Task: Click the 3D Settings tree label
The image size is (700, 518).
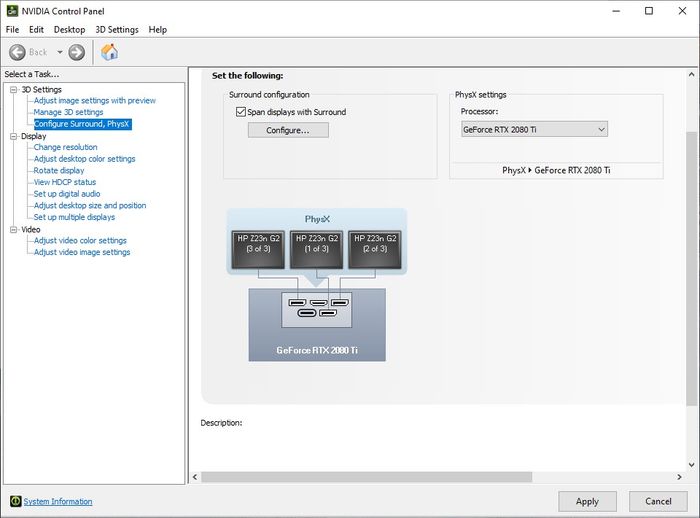Action: [x=42, y=89]
